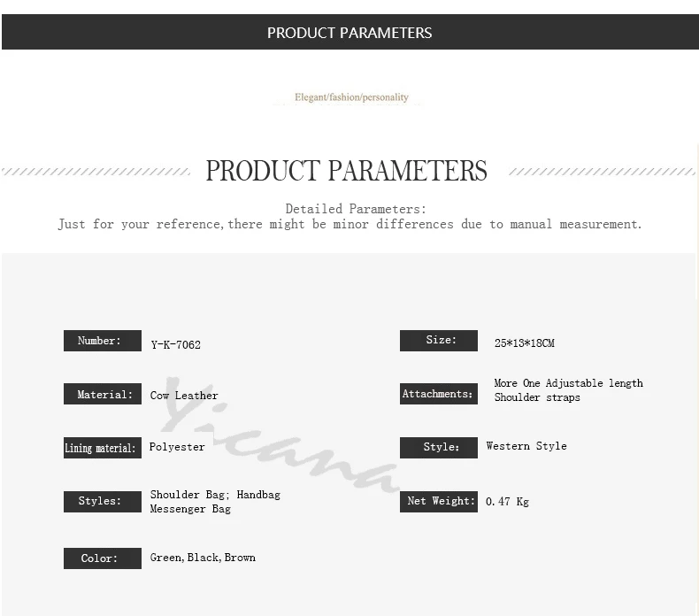
Task: Click the Cow Leather value
Action: 184,396
